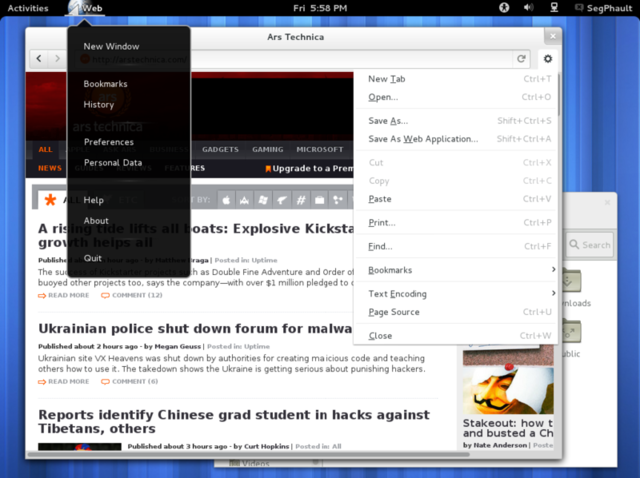Choose About in the Web app menu
The height and width of the screenshot is (478, 640).
click(x=96, y=221)
